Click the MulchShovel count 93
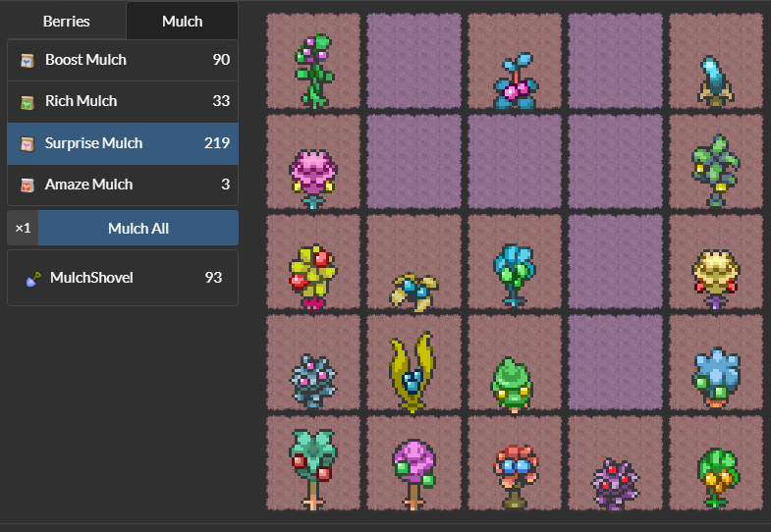The width and height of the screenshot is (771, 532). tap(213, 278)
